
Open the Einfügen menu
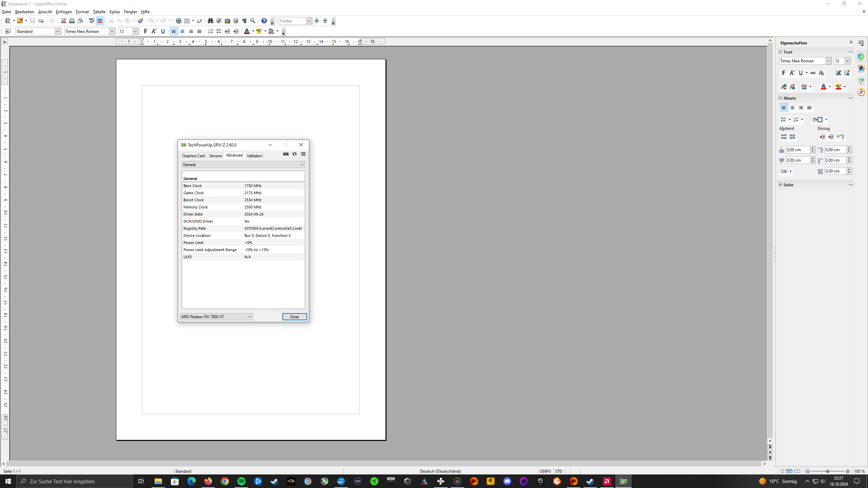(x=64, y=12)
